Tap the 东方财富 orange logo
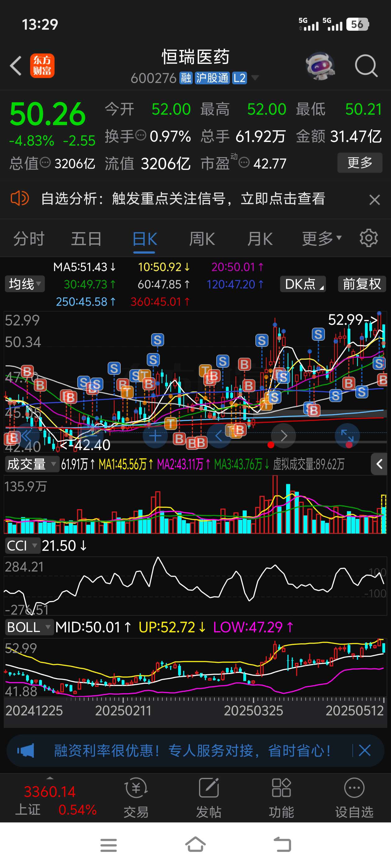This screenshot has height=868, width=391. (42, 66)
